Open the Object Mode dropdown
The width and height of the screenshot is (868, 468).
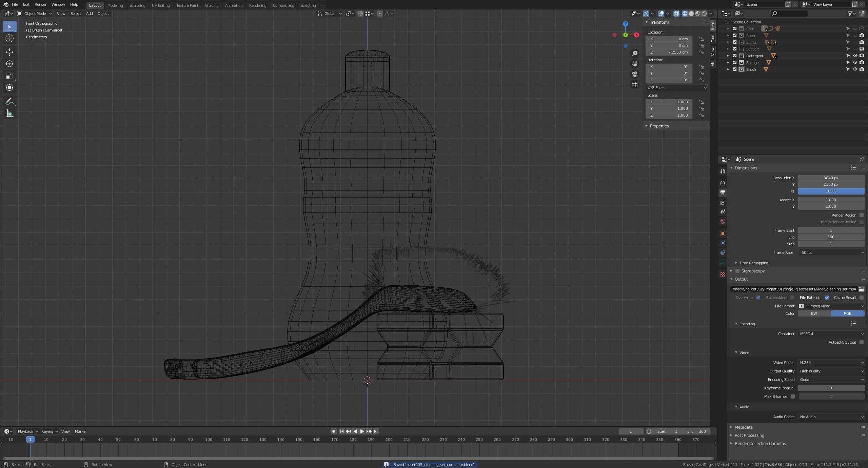35,14
